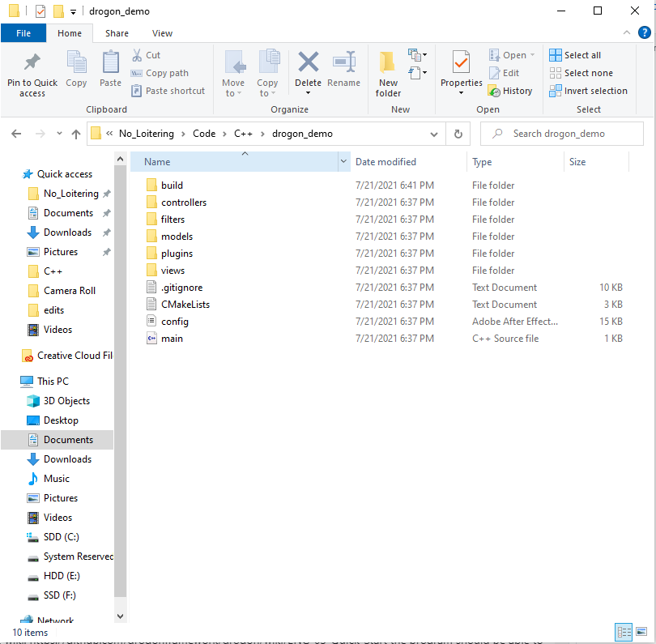Customize Quick Access Toolbar dropdown
This screenshot has height=644, width=656.
tap(73, 12)
